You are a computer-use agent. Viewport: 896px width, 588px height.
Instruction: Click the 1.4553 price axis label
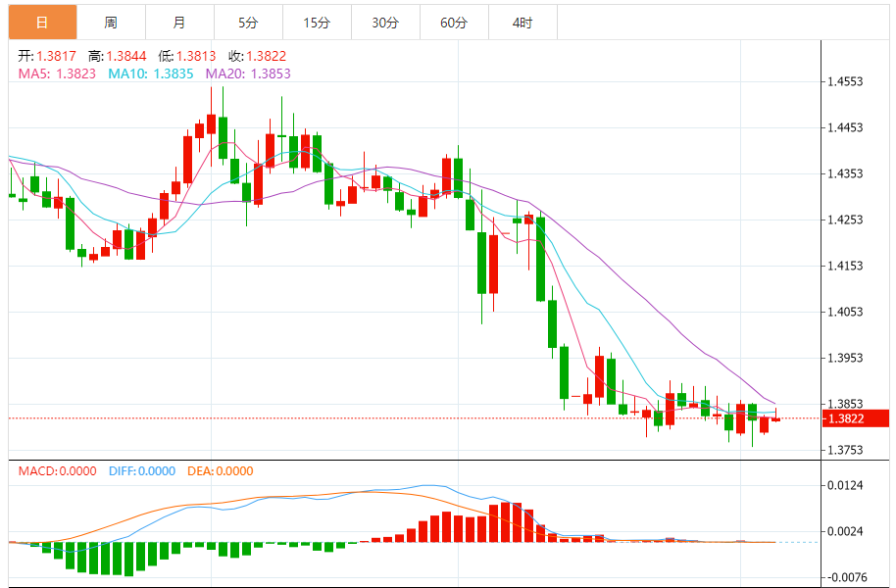pos(845,81)
